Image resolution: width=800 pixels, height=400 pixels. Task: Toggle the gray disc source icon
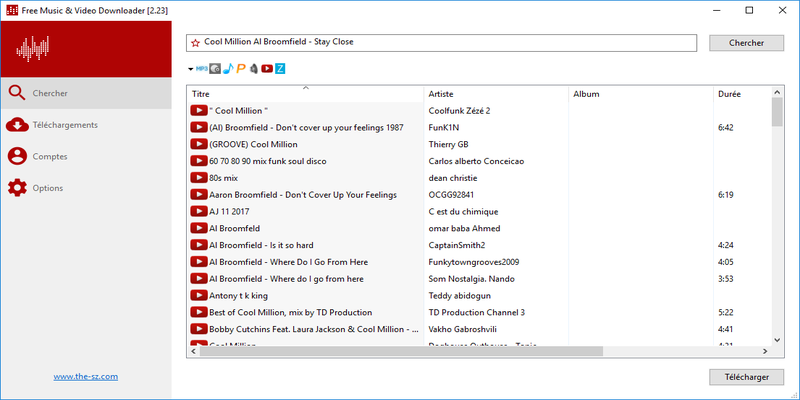pyautogui.click(x=215, y=68)
